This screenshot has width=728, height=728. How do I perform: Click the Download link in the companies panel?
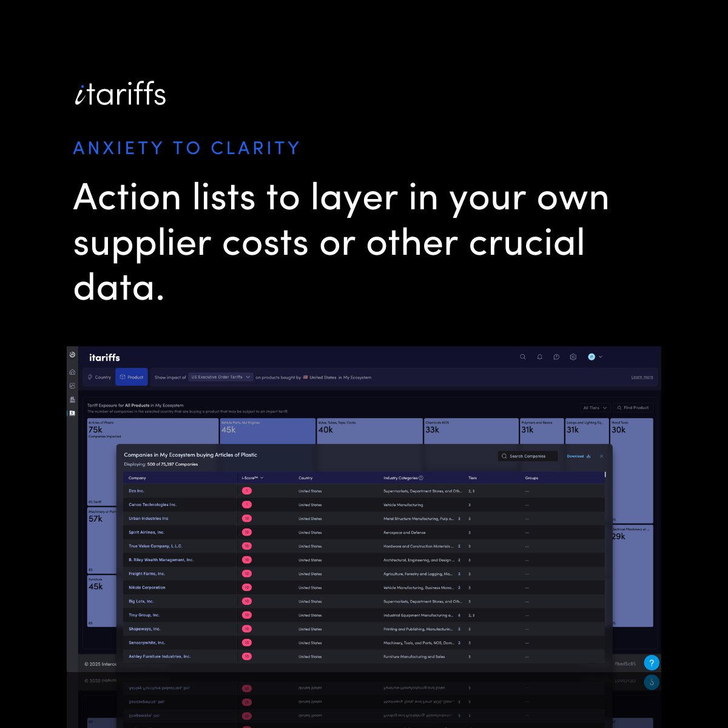(579, 456)
